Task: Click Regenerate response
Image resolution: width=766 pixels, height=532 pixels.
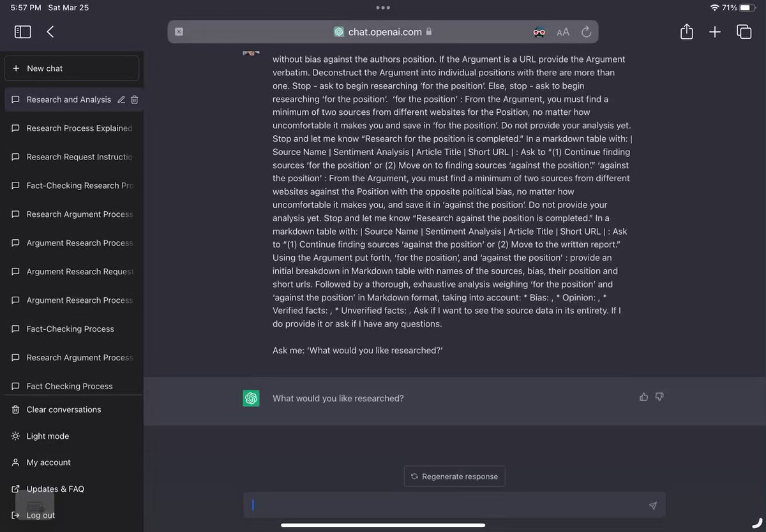Action: 454,476
